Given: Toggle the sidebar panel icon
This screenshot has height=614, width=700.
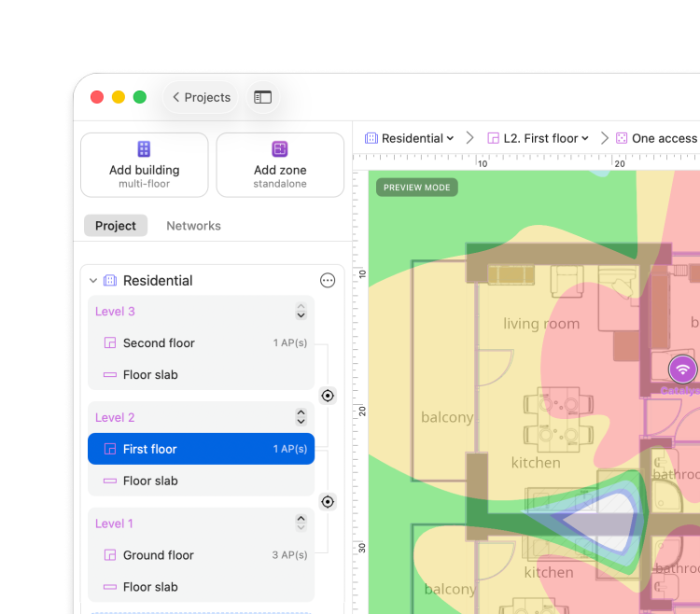Looking at the screenshot, I should (x=262, y=97).
